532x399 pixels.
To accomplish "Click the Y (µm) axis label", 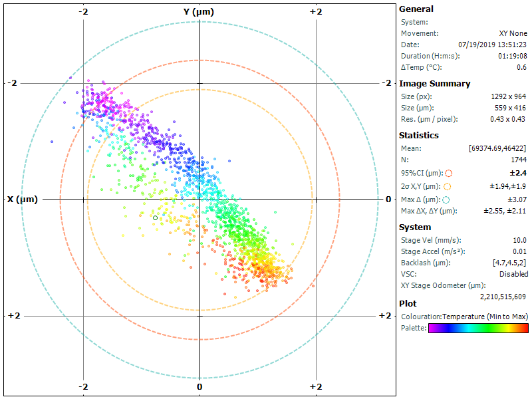I will [199, 12].
